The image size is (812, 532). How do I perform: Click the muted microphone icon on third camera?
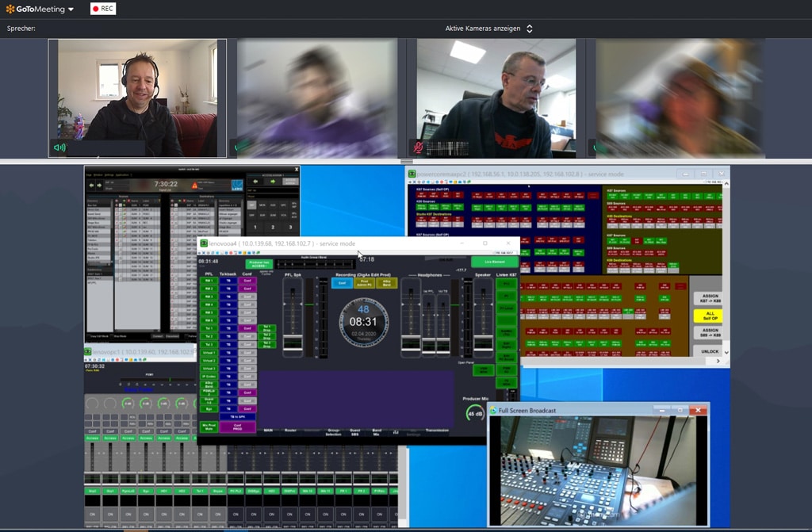click(x=418, y=147)
